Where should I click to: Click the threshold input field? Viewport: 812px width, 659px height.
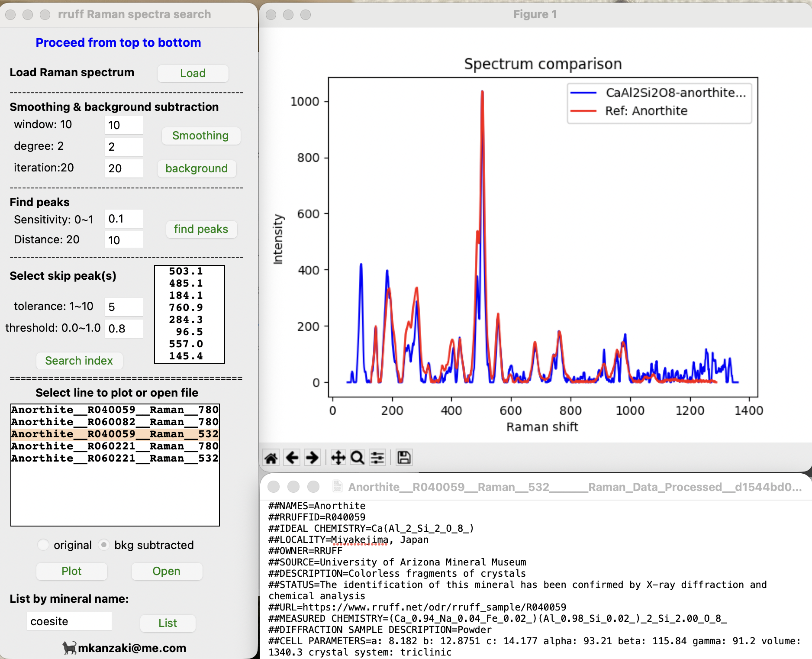[124, 329]
